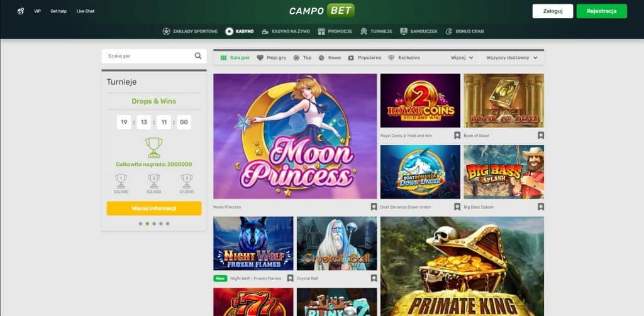Screen dimensions: 644x316
Task: Switch to the Popularne tab
Action: 364,58
